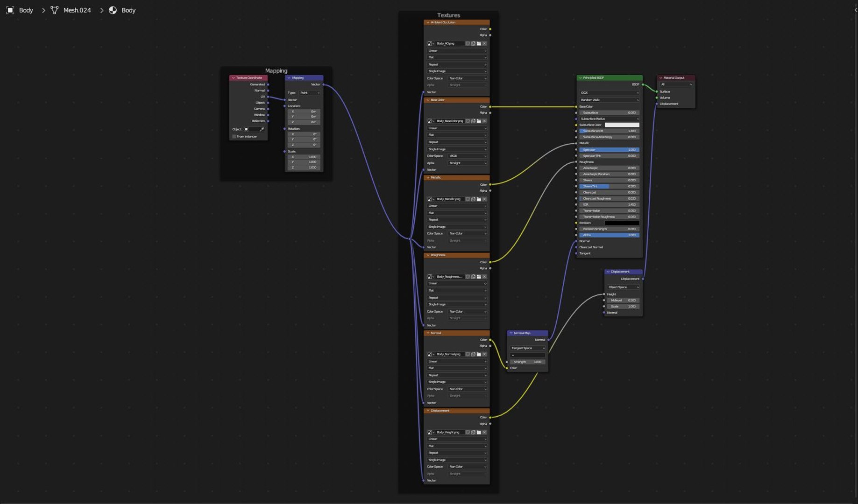Open folder icon for Body_Height.png

pyautogui.click(x=479, y=432)
